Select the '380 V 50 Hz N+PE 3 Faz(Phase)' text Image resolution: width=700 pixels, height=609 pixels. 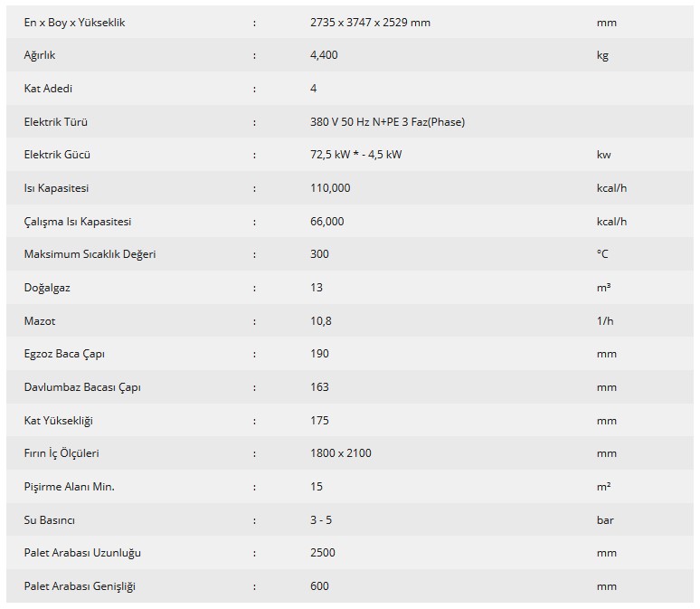click(x=387, y=122)
